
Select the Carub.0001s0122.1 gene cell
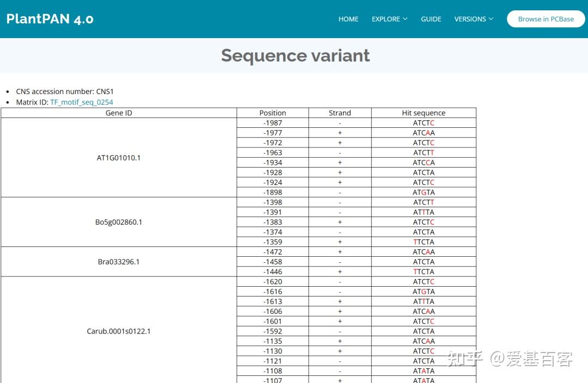[x=119, y=331]
